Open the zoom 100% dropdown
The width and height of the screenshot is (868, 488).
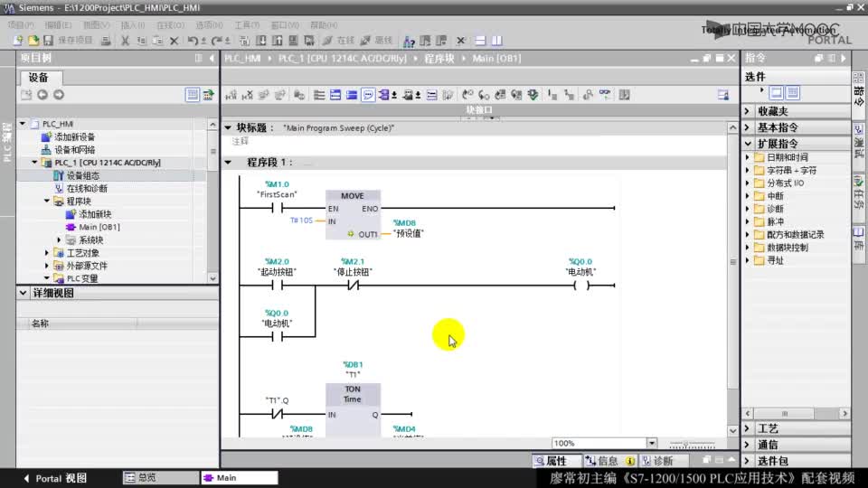click(652, 443)
